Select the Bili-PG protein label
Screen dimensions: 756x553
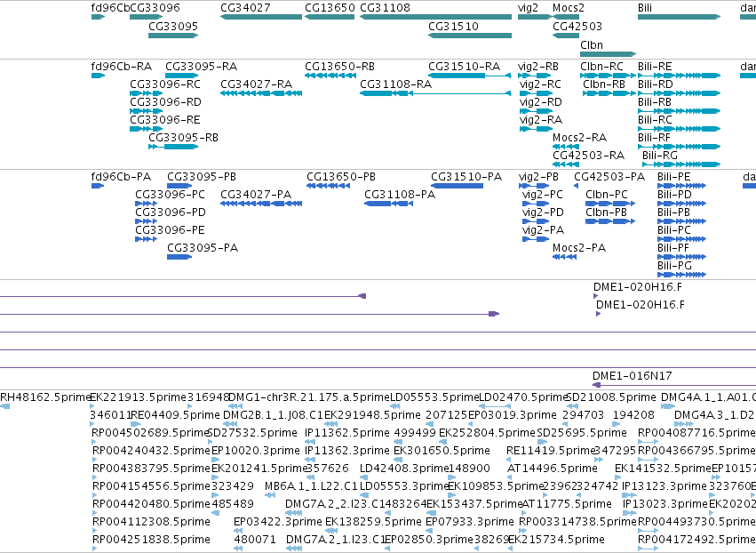click(x=674, y=266)
